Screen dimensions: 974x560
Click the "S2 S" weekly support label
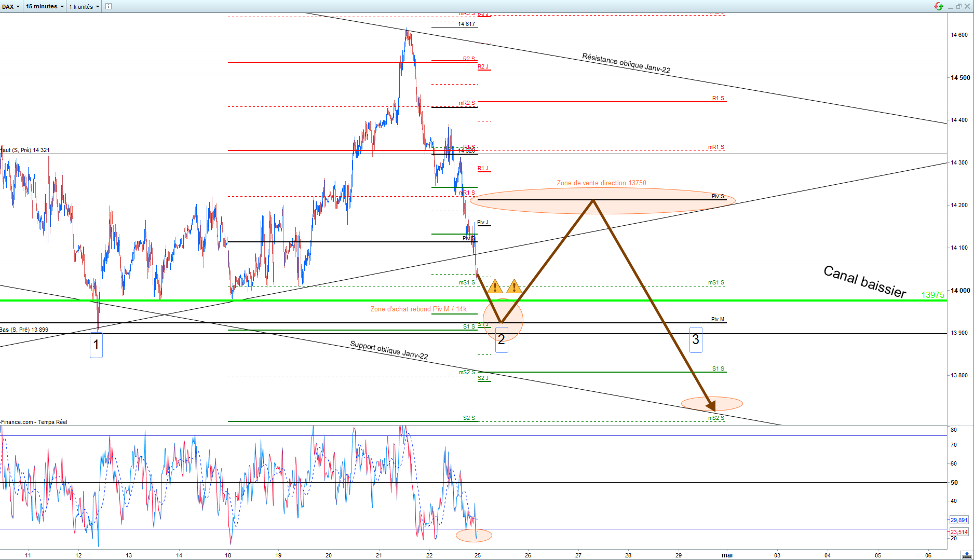click(x=469, y=418)
